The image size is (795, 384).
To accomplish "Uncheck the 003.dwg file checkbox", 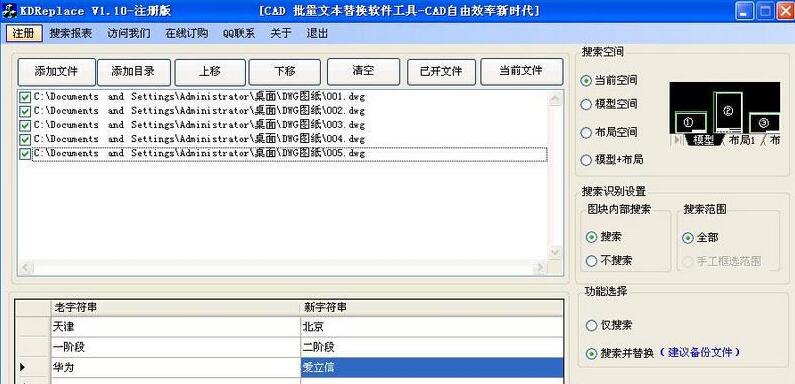I will click(25, 125).
